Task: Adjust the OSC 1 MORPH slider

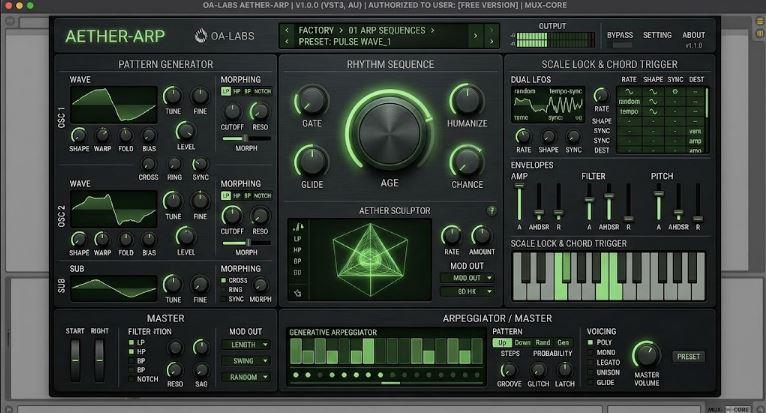Action: [x=246, y=139]
